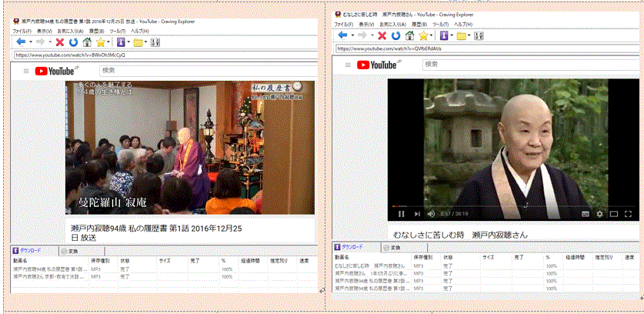Select むなしさに苦しむ時 download row in right window

(x=487, y=266)
